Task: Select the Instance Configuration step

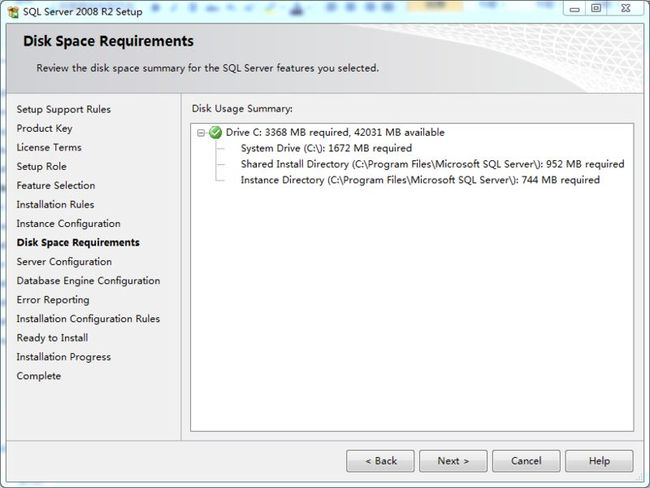Action: pyautogui.click(x=68, y=223)
